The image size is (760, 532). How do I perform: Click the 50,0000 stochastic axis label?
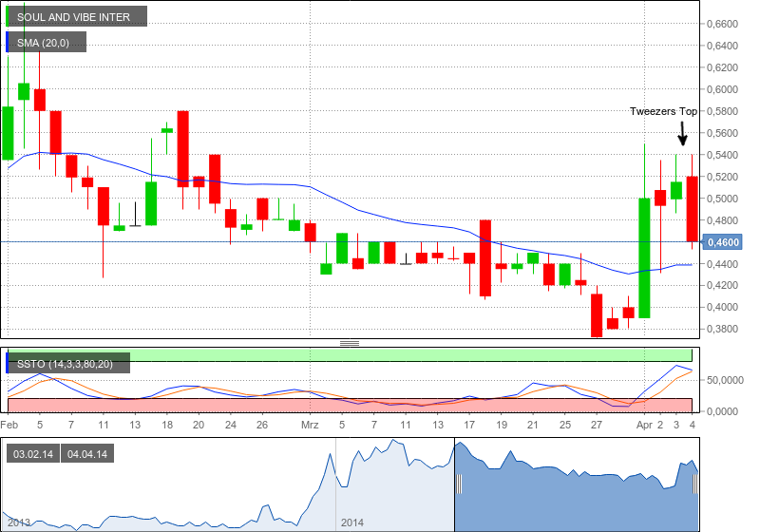pos(725,380)
